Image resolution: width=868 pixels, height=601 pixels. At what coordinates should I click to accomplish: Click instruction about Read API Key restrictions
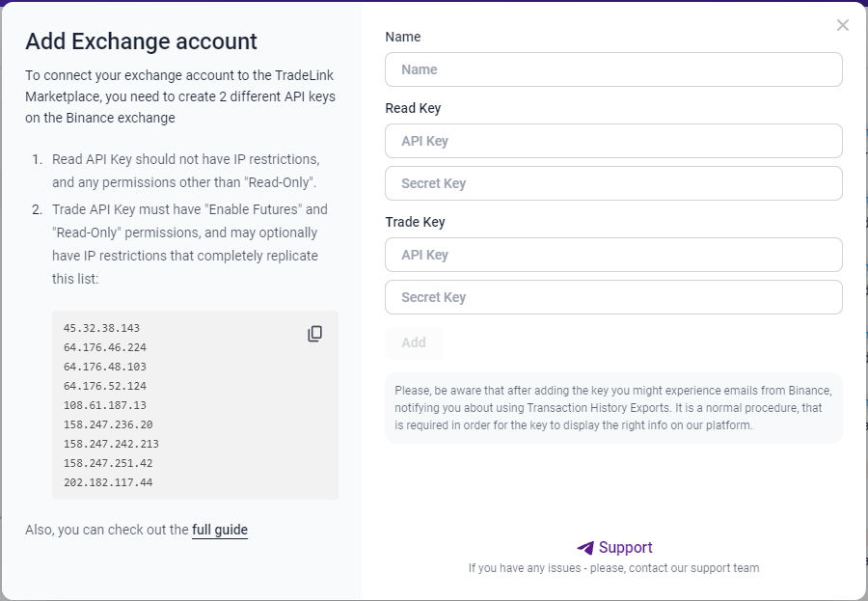(185, 171)
